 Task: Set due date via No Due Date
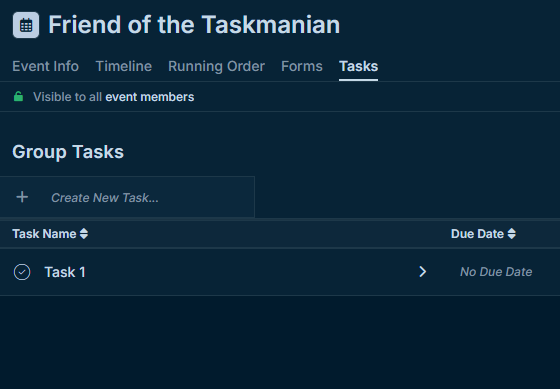click(496, 272)
